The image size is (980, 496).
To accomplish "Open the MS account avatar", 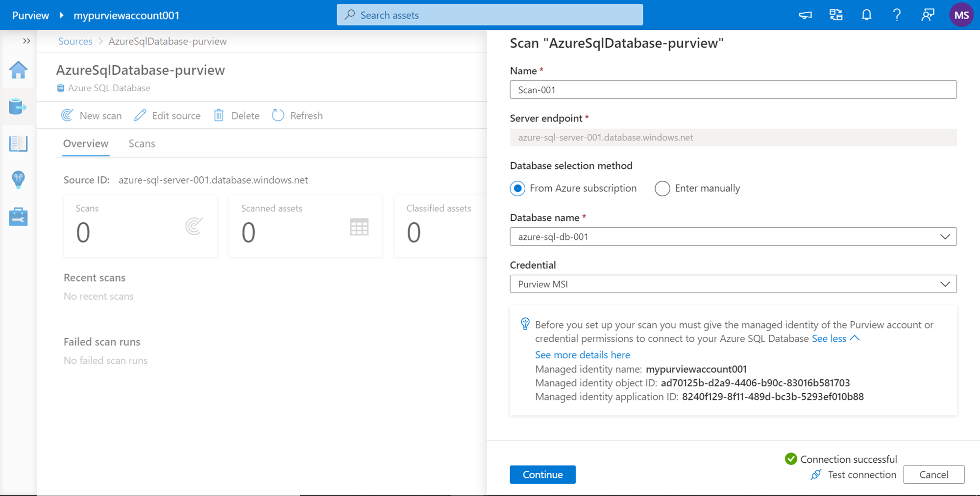I will pyautogui.click(x=961, y=15).
